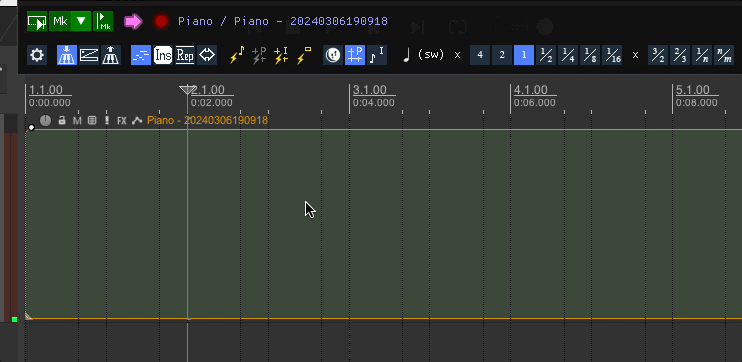
Task: Apply the 2/3 triplet modifier
Action: click(680, 55)
